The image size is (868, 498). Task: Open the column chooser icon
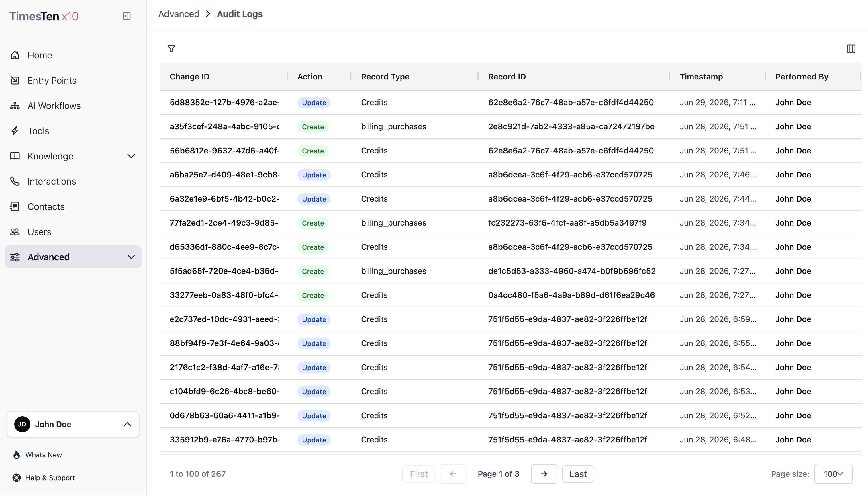coord(851,49)
